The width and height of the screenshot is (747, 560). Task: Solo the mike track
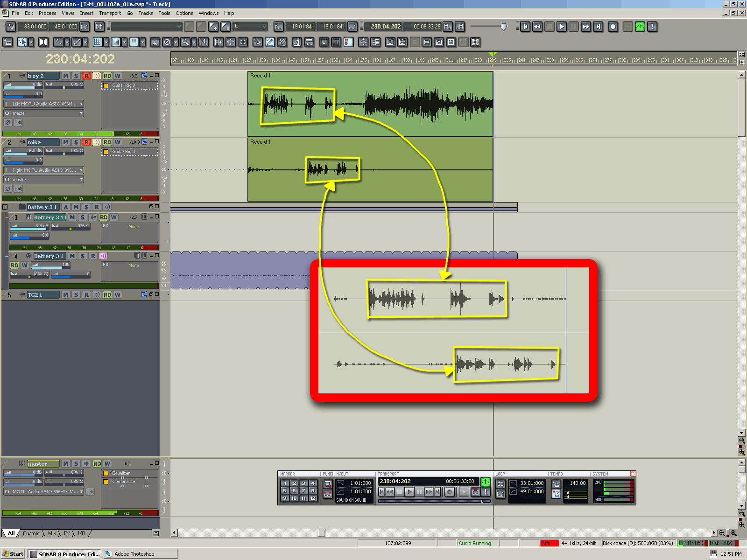pyautogui.click(x=76, y=142)
